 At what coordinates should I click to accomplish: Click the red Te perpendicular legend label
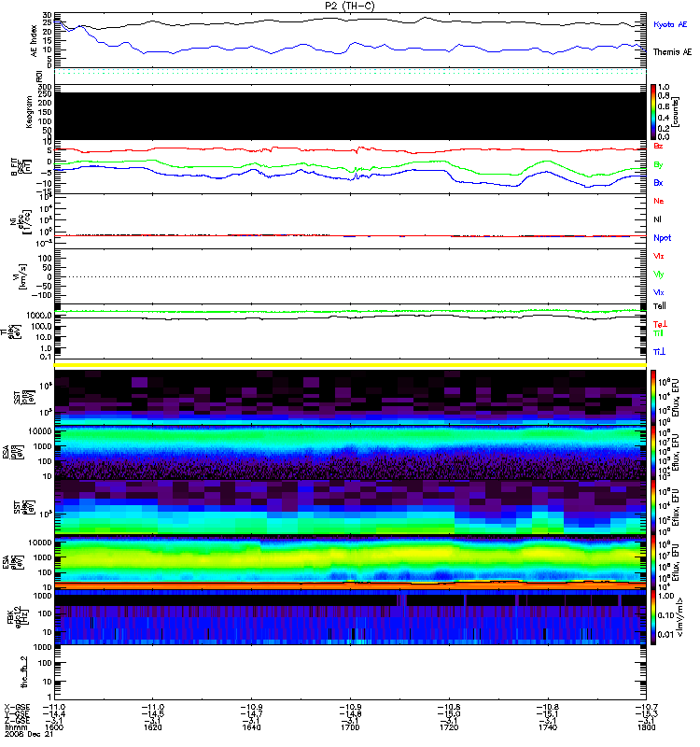coord(660,324)
